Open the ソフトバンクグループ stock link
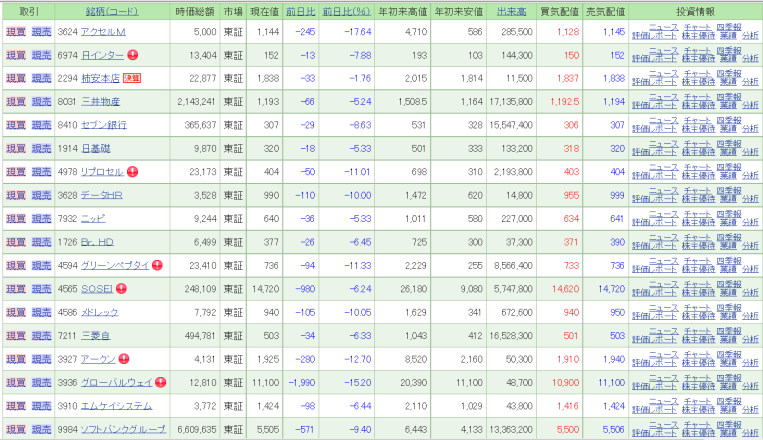Screen dimensions: 763x440 pyautogui.click(x=124, y=429)
